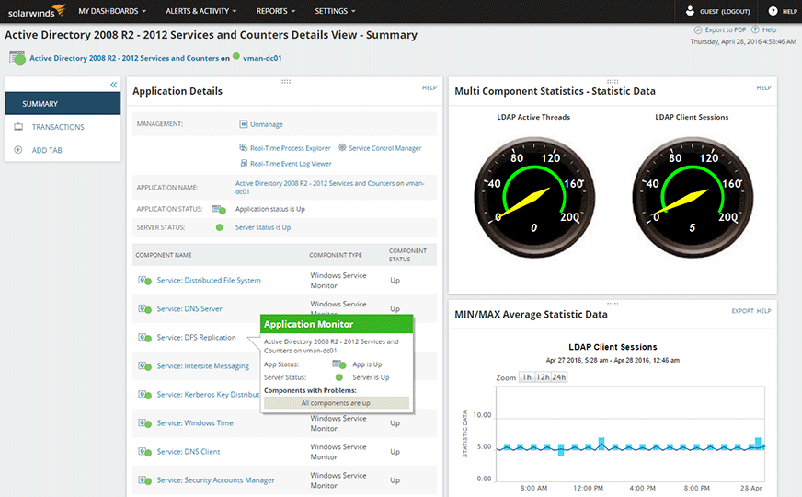Open Service: Intersite Messaging component

tap(203, 366)
